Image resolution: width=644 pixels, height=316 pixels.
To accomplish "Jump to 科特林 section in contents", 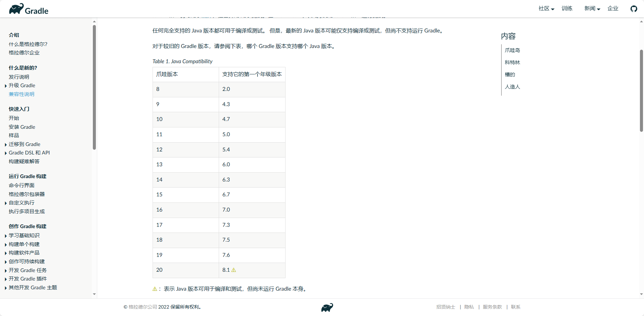I will 512,63.
